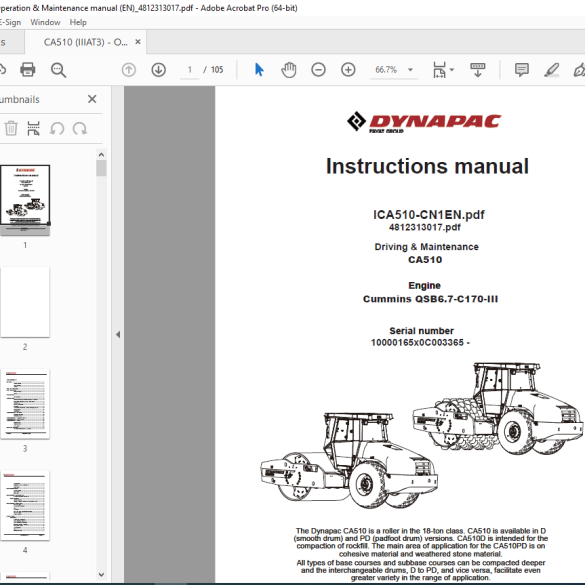Click the Driving & Maintenance text

pyautogui.click(x=426, y=247)
